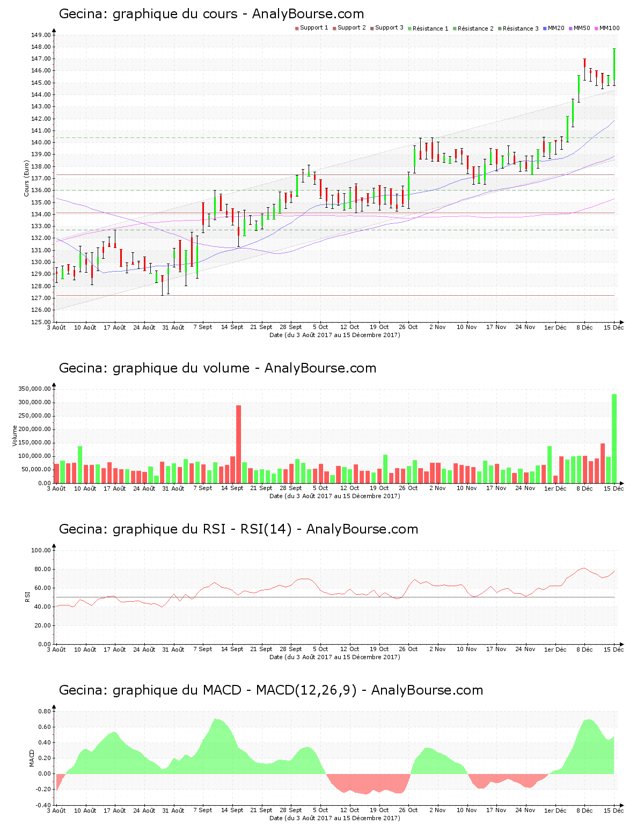Click the MACD chart title 'MACD(12,26,9)'
Screen dimensions: 644x832
[306, 690]
